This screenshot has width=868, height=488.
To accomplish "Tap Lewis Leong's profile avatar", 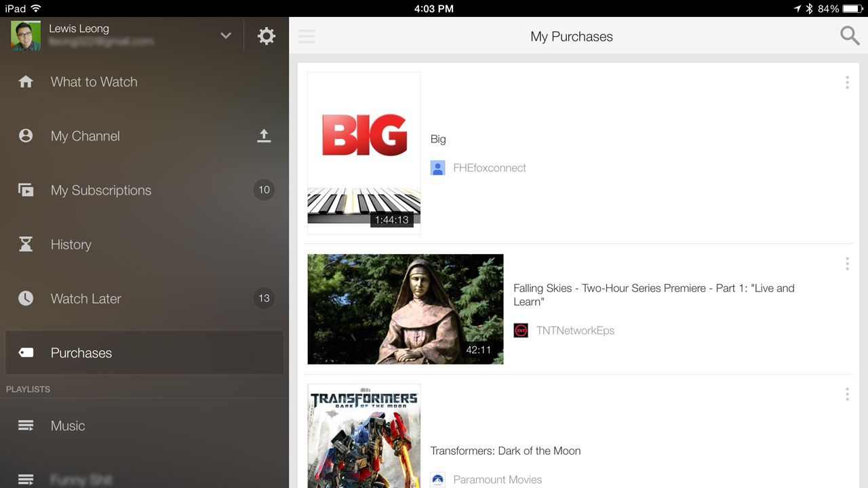I will point(26,35).
